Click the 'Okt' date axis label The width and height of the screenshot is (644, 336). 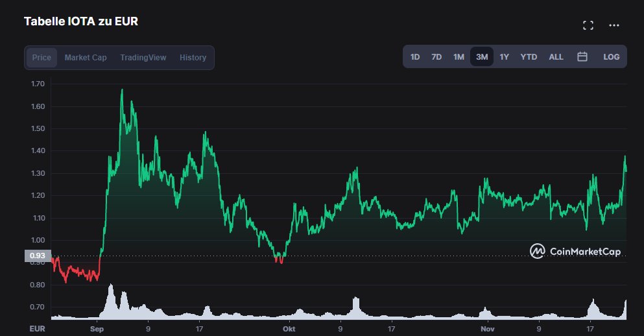point(289,329)
